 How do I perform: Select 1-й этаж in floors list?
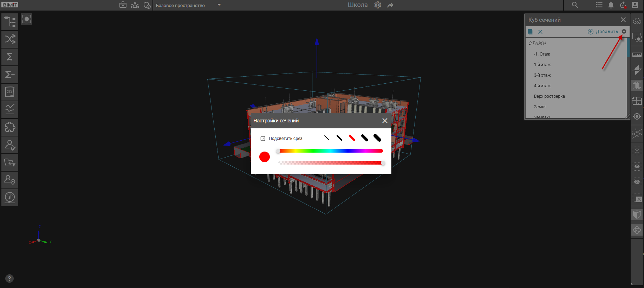pyautogui.click(x=542, y=65)
